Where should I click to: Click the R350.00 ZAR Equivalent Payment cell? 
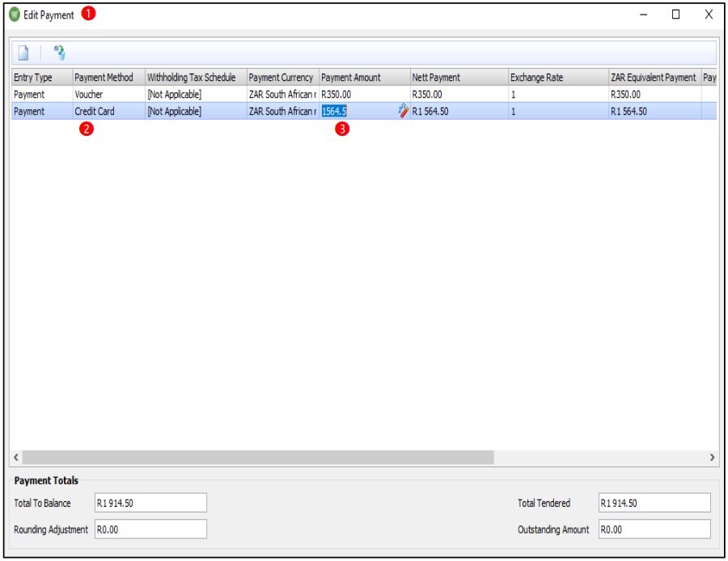pos(655,95)
